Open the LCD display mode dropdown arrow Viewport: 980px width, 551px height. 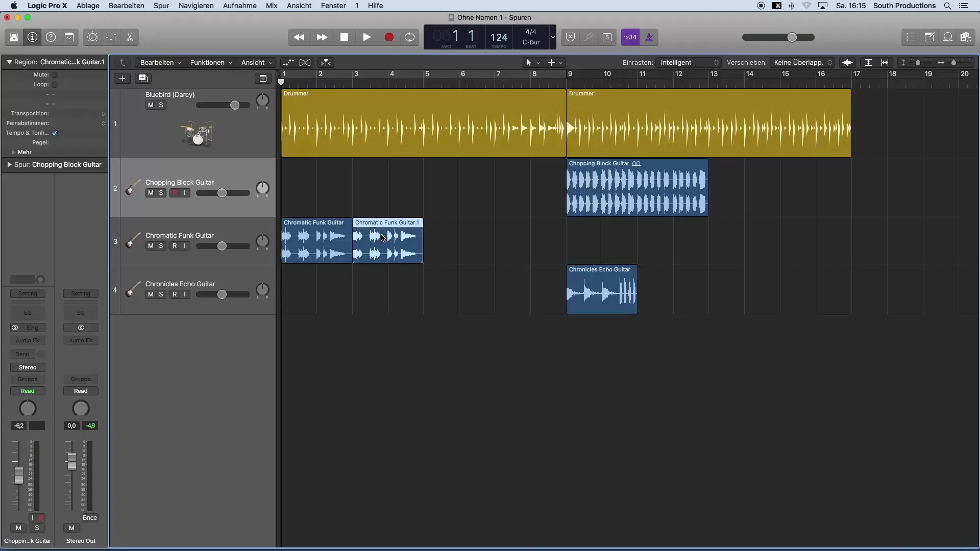click(x=552, y=37)
